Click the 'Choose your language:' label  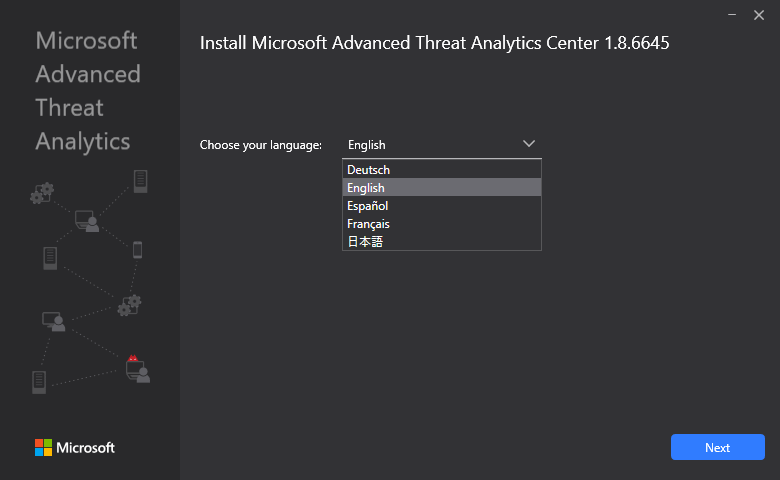coord(261,145)
